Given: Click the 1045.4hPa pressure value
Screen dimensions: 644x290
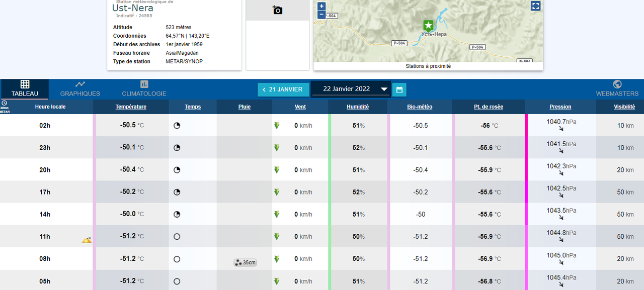Looking at the screenshot, I should coord(561,277).
